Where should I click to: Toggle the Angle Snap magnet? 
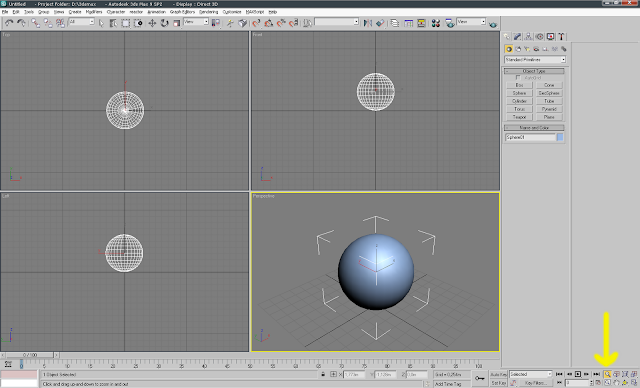pos(268,23)
